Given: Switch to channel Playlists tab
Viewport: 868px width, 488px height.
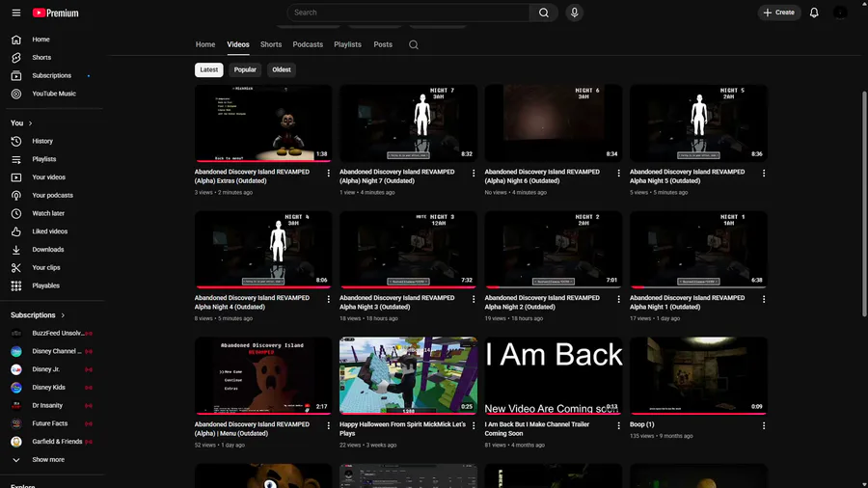Looking at the screenshot, I should (347, 44).
